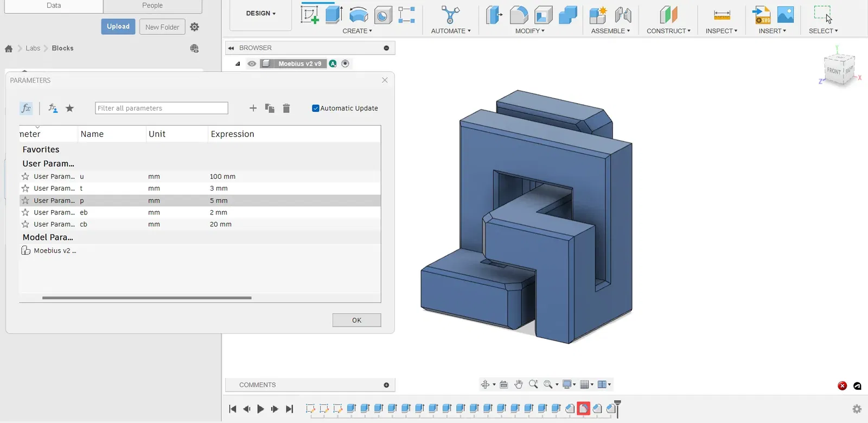Select the Fillet tool in Modify
This screenshot has width=868, height=423.
tap(519, 15)
